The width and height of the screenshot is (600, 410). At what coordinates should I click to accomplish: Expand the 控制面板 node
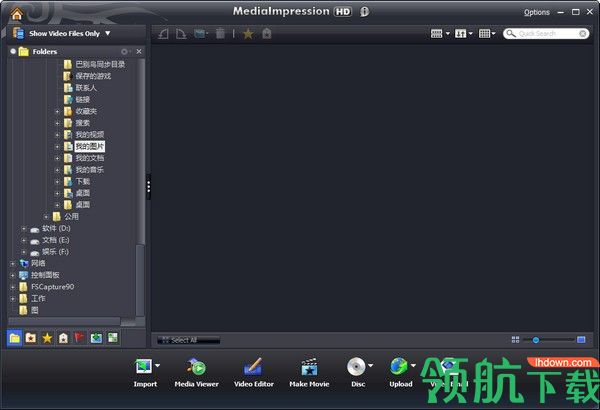click(x=12, y=276)
